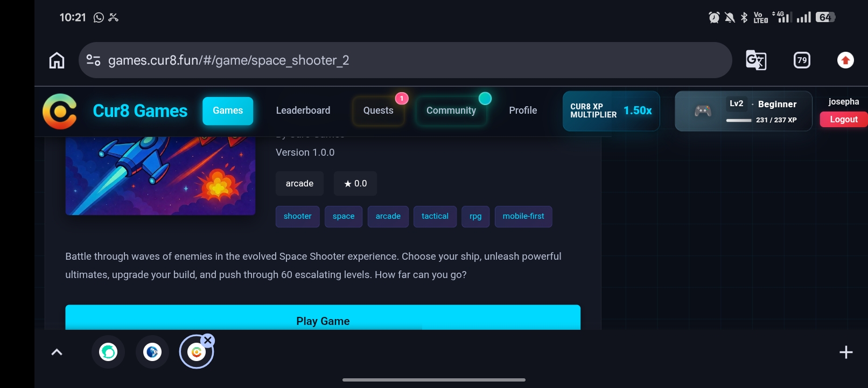Click the 231 / 237 XP text
Viewport: 868px width, 388px height.
click(776, 120)
